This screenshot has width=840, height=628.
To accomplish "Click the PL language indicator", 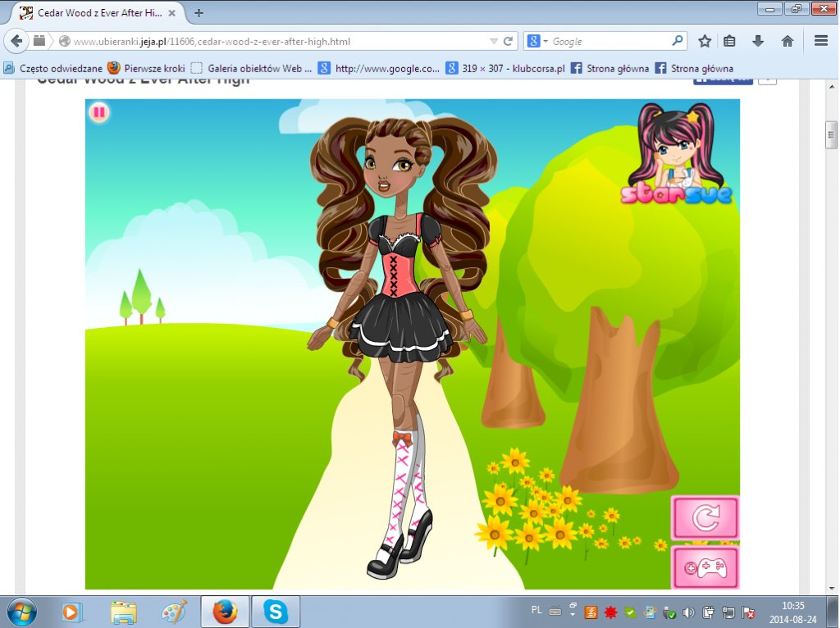I will [x=536, y=610].
